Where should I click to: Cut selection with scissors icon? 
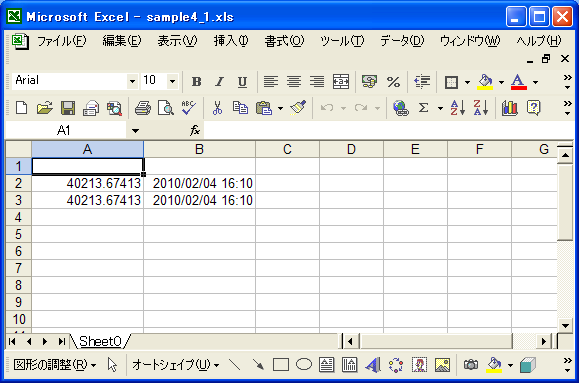coord(217,108)
